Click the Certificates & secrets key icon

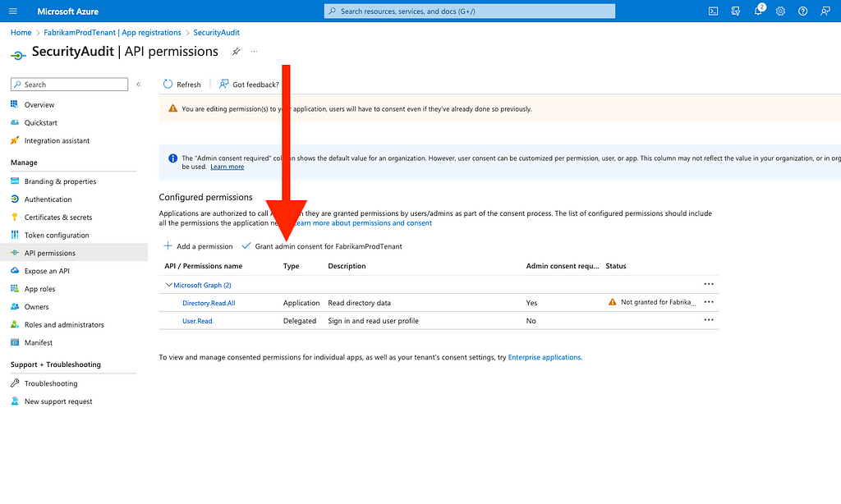(x=15, y=218)
